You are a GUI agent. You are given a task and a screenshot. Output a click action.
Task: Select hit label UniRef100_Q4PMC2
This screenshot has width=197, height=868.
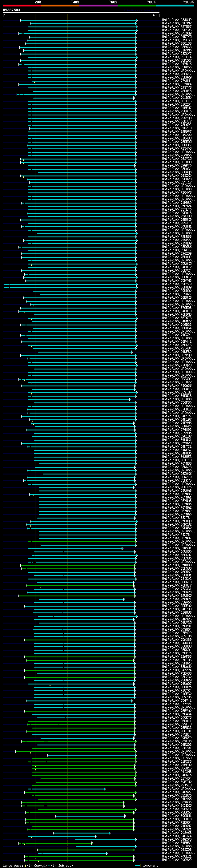coord(177,321)
